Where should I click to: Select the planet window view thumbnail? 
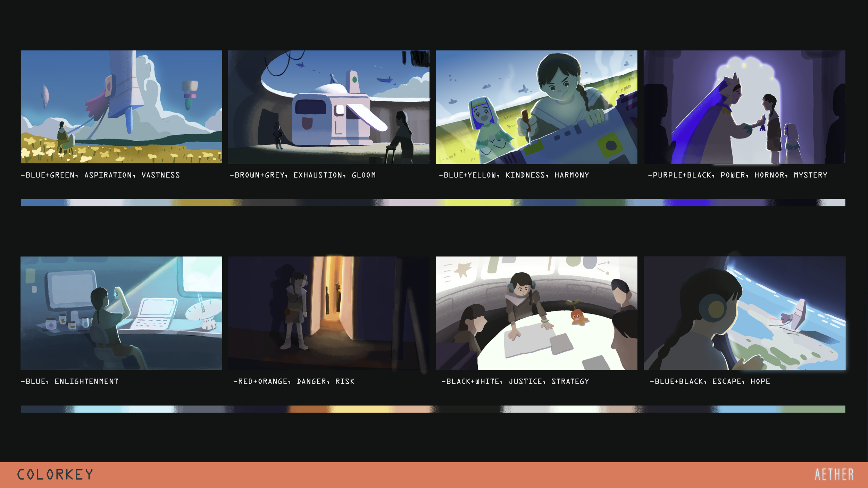744,313
